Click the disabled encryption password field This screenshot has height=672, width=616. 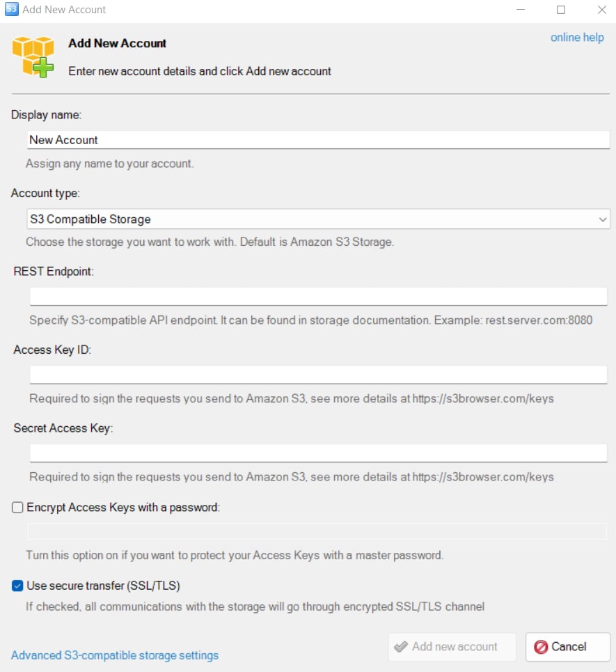[x=317, y=532]
